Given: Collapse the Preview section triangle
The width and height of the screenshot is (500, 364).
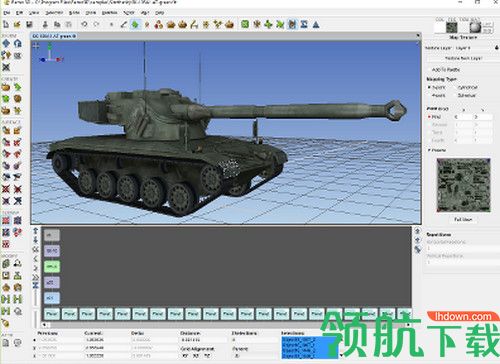Looking at the screenshot, I should pos(429,150).
